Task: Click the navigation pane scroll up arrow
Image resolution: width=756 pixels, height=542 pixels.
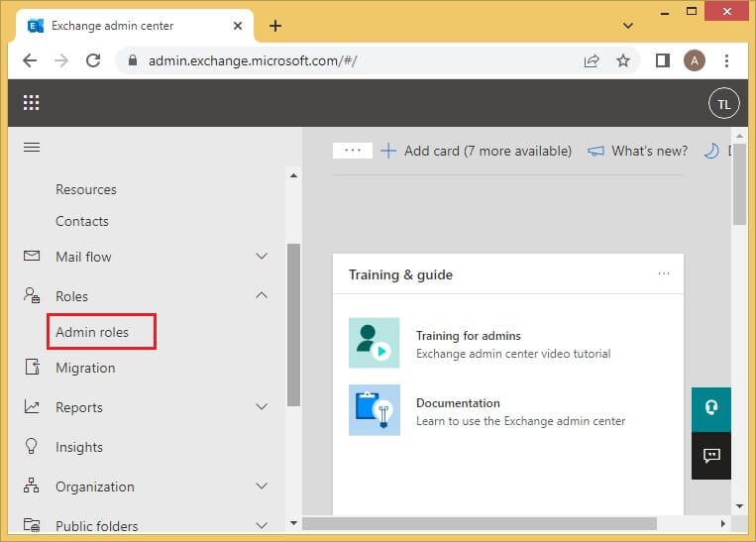Action: 293,175
